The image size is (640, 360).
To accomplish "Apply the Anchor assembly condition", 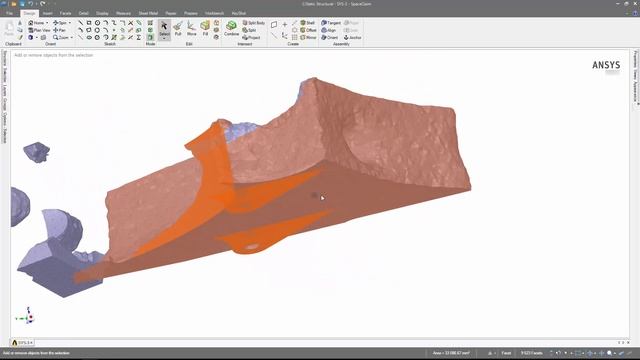I will [x=353, y=38].
